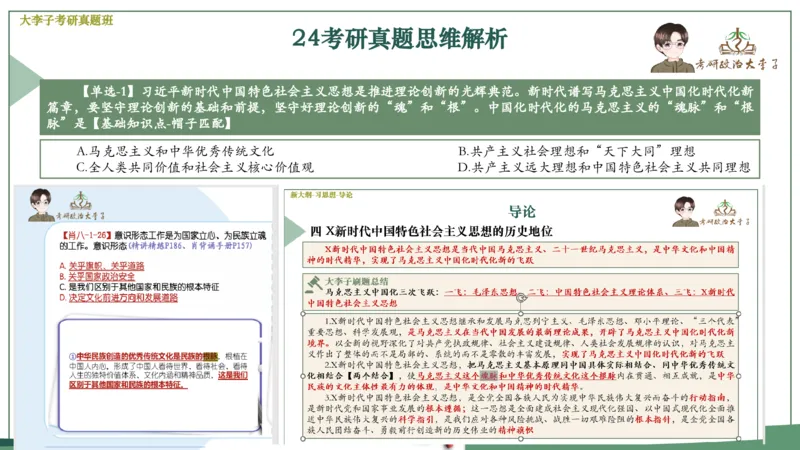Click the highlighted word 魂脉 in paragraph 2
The height and width of the screenshot is (450, 800).
pos(489,376)
